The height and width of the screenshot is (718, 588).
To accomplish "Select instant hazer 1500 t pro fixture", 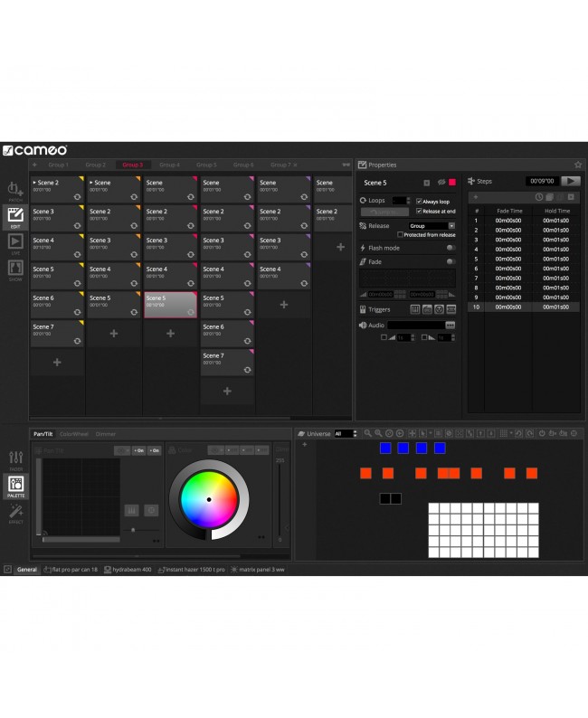I will [x=192, y=570].
